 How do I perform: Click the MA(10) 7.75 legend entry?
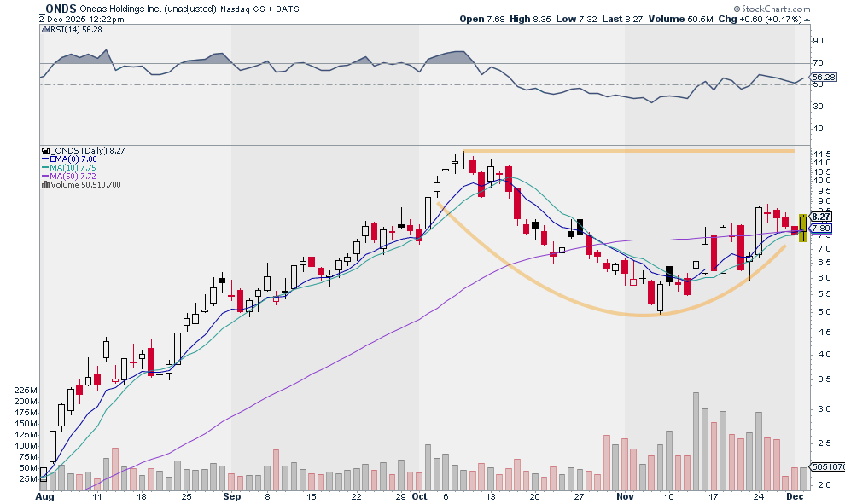click(73, 168)
